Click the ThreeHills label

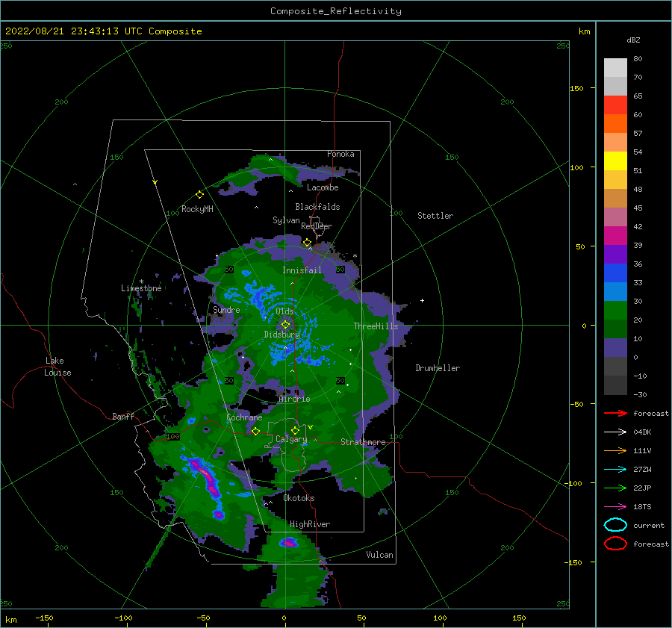click(x=376, y=326)
